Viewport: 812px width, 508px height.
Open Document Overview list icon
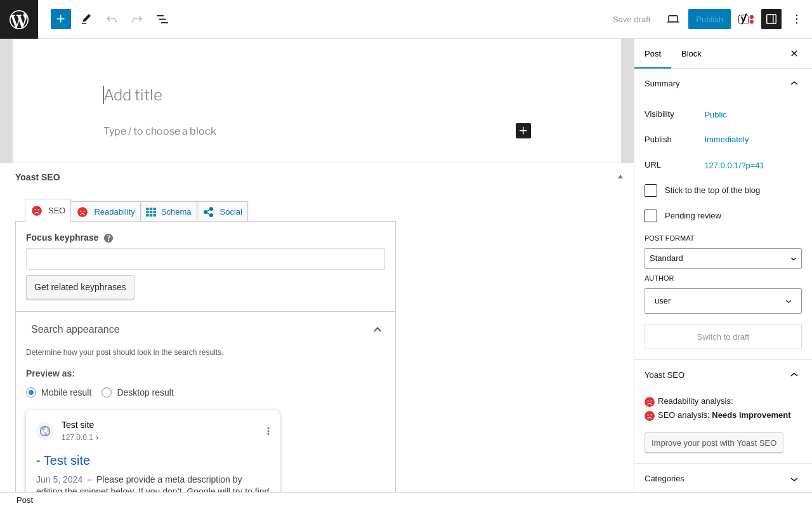point(162,19)
